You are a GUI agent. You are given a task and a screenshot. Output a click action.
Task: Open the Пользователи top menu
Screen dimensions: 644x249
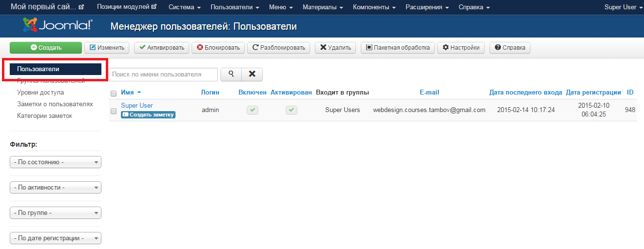tap(234, 7)
